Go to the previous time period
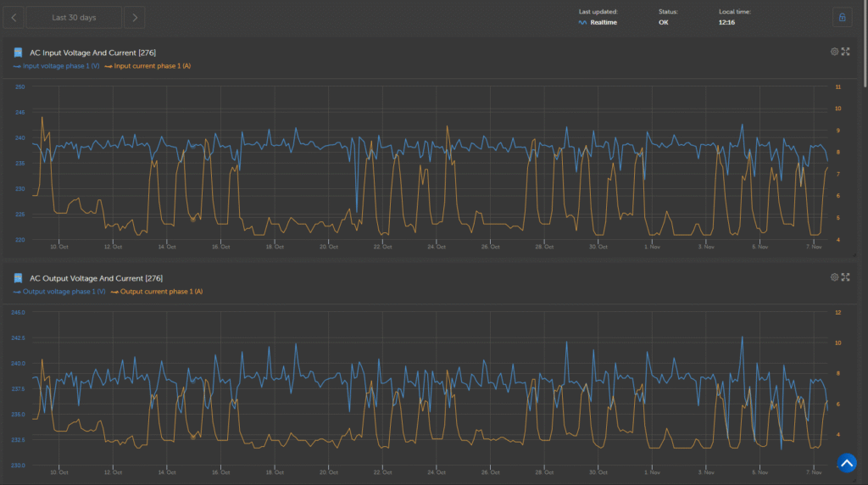Viewport: 868px width, 485px height. click(14, 18)
